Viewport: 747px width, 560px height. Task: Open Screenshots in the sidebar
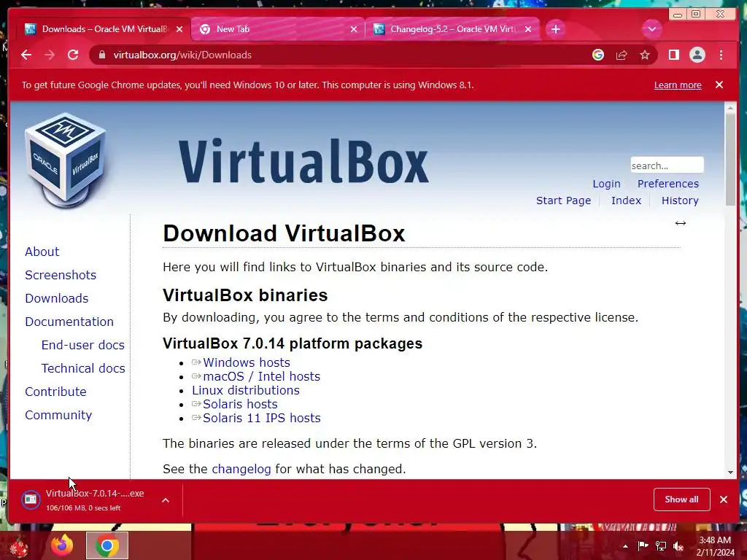click(61, 275)
